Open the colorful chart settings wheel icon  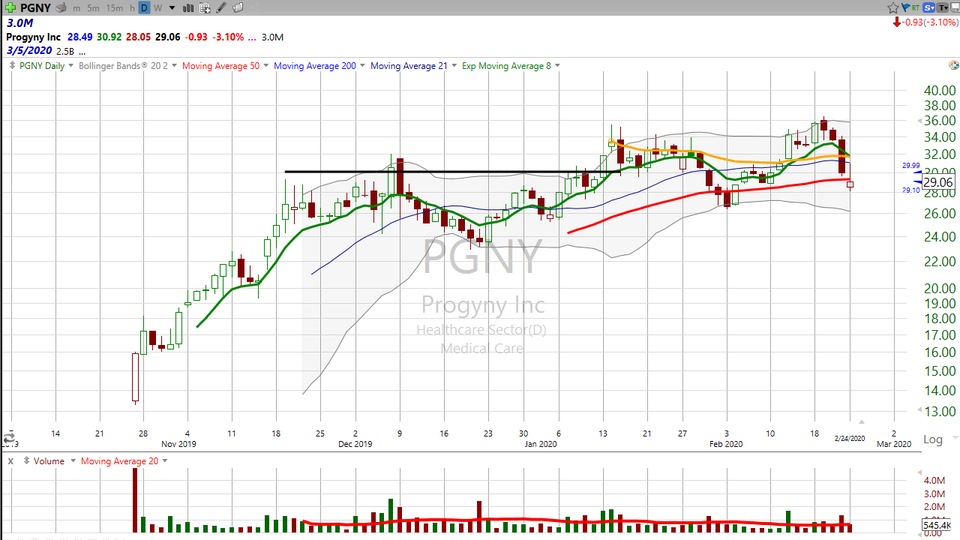coord(953,66)
